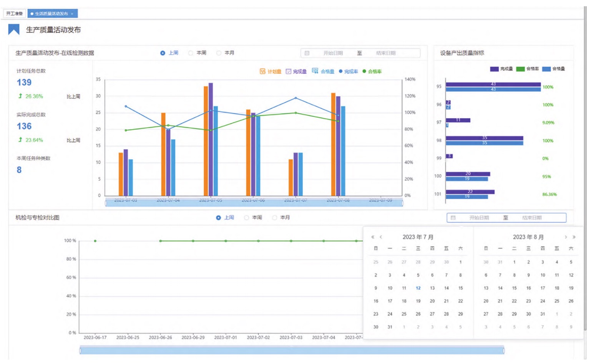Go to previous year in July calendar
This screenshot has width=591, height=364.
(372, 237)
